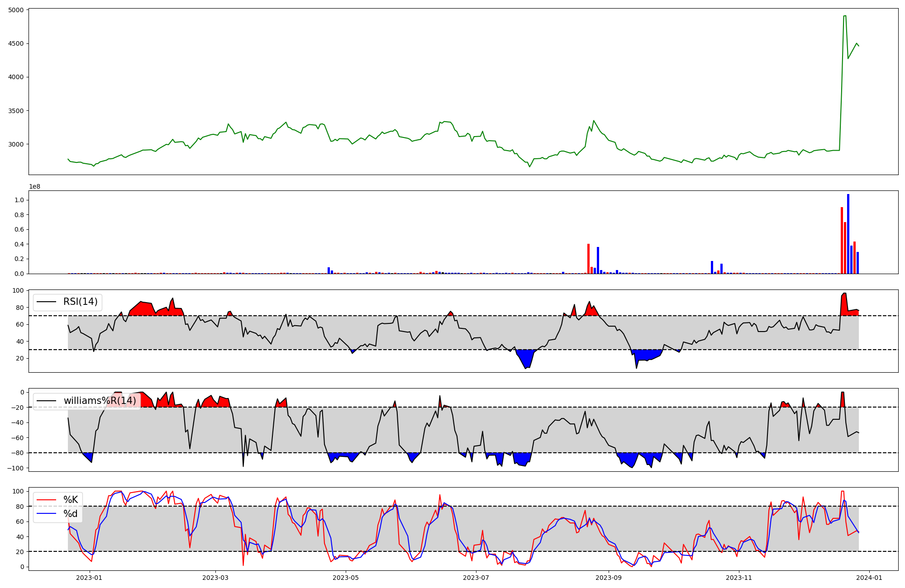Image resolution: width=905 pixels, height=588 pixels.
Task: Click the 2023-11 date tick label
Action: click(738, 578)
